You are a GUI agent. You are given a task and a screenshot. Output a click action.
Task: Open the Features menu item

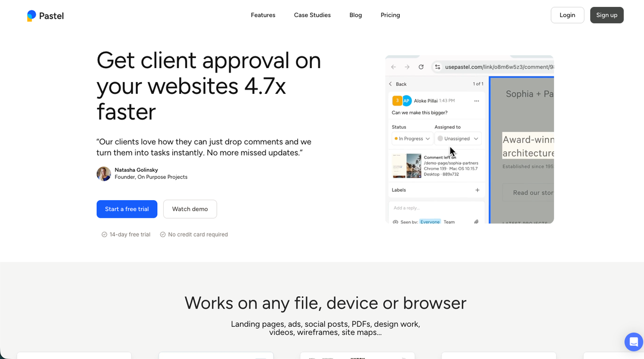tap(263, 15)
